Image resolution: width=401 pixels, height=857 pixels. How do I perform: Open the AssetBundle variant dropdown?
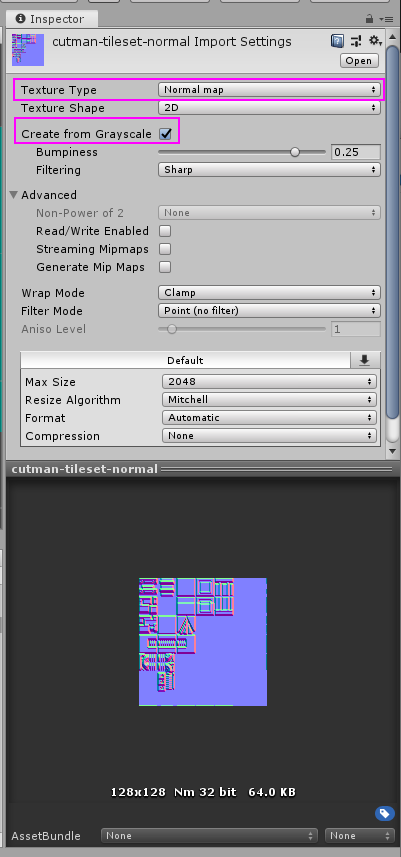pos(359,836)
